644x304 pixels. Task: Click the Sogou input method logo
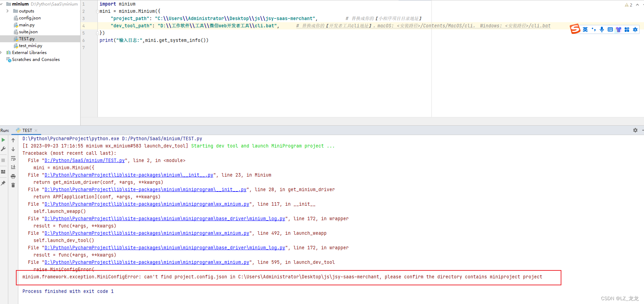(575, 29)
